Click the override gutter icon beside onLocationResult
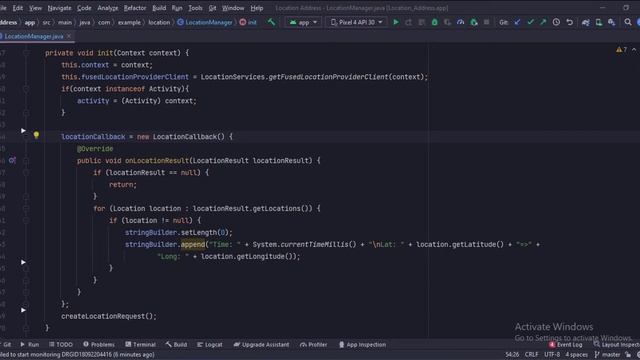Viewport: 640px width, 360px height. click(x=12, y=160)
